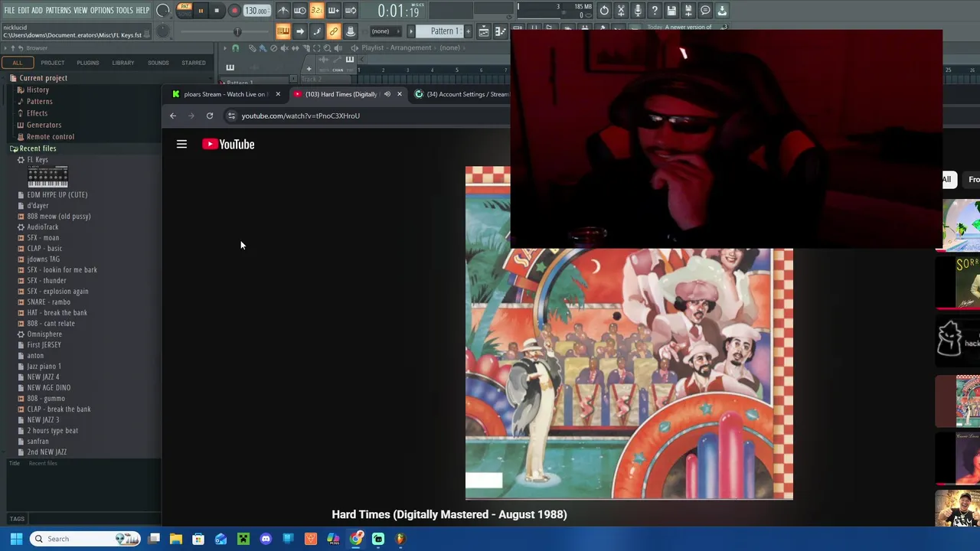Open the FILE menu

[9, 10]
